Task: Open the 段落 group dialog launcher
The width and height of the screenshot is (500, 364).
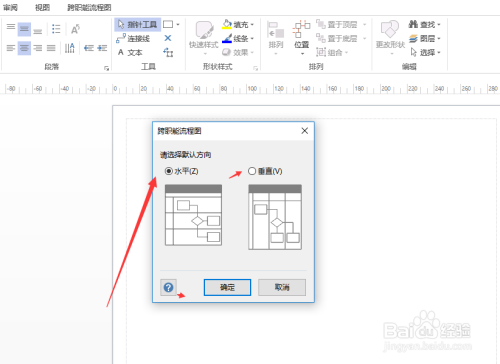Action: point(106,68)
